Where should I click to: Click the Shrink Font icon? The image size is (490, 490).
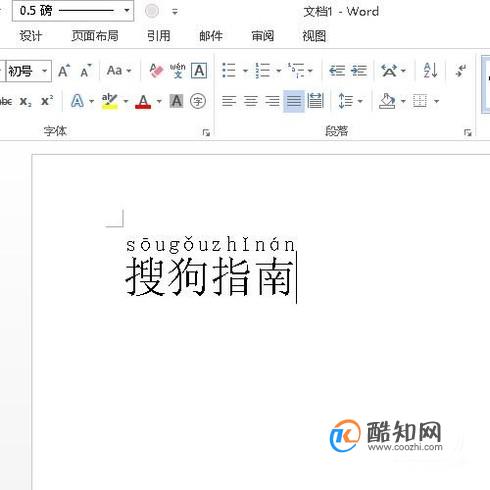[85, 71]
